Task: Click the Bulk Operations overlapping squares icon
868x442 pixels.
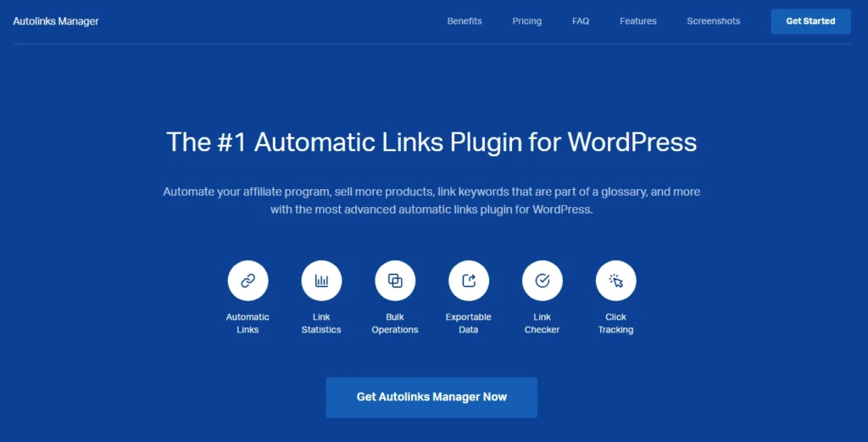Action: point(395,281)
